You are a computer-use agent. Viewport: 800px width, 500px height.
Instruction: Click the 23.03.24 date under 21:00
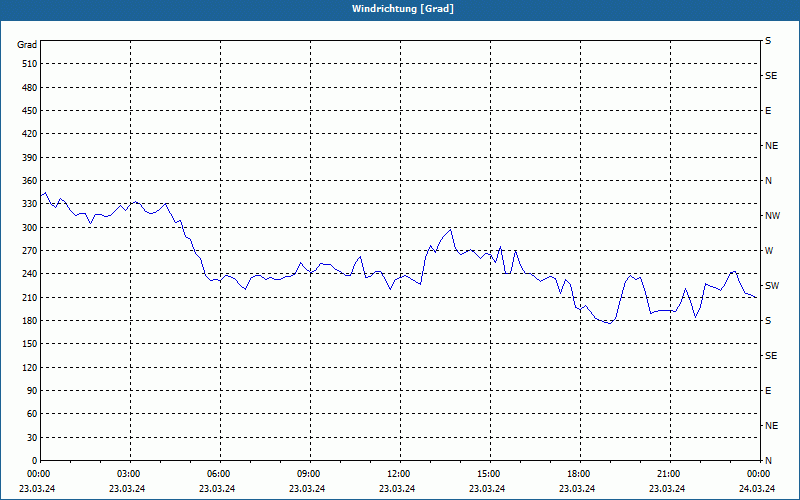(x=667, y=489)
